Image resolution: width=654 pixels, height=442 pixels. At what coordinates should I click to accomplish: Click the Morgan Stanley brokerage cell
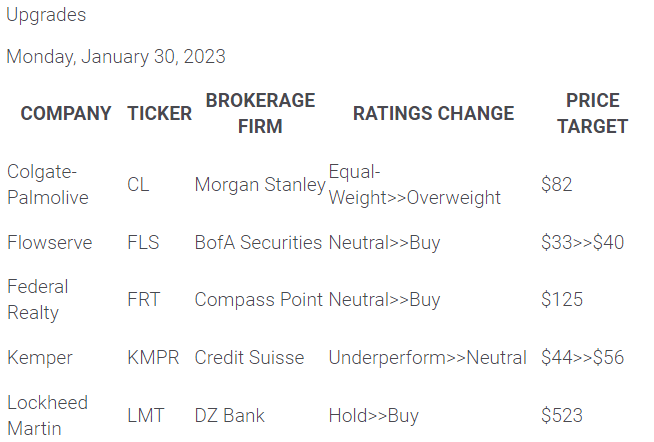(260, 184)
